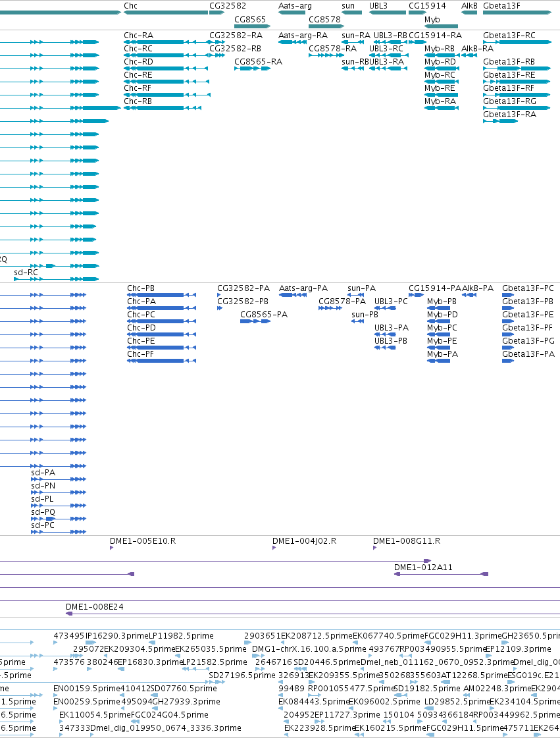Click EST GH27939.3prime
Screen dimensions: 560x738
point(186,702)
